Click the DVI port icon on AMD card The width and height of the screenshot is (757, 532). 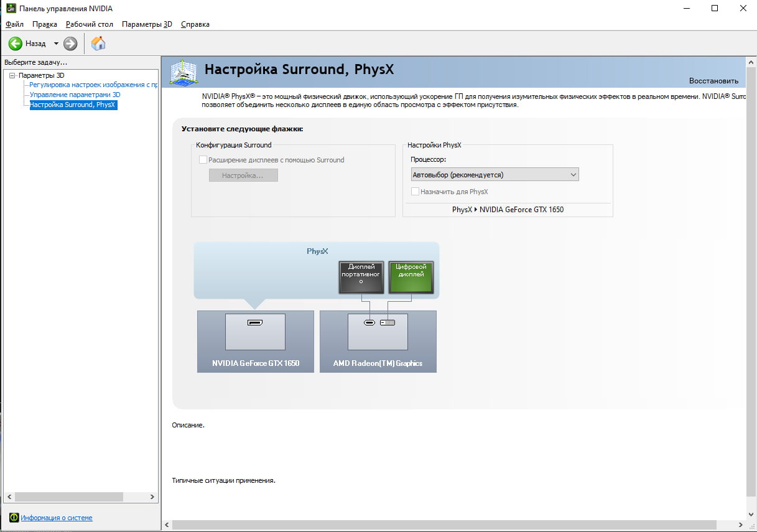(x=388, y=323)
